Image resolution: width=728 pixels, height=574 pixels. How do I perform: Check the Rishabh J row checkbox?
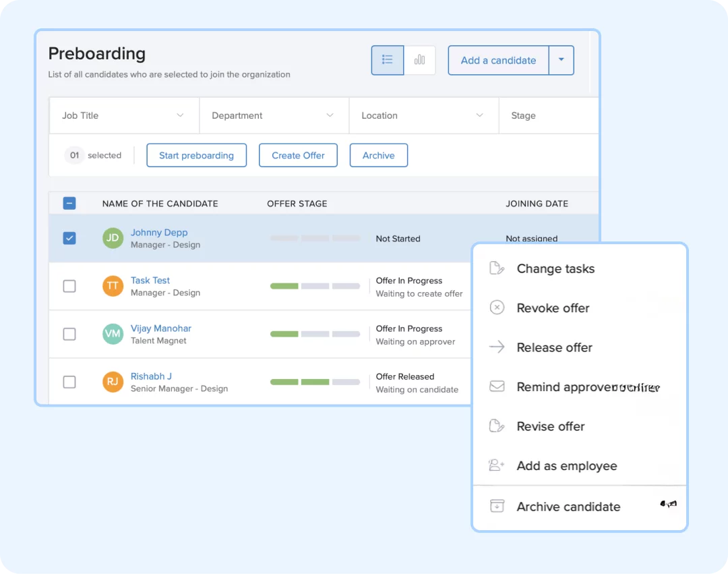69,382
